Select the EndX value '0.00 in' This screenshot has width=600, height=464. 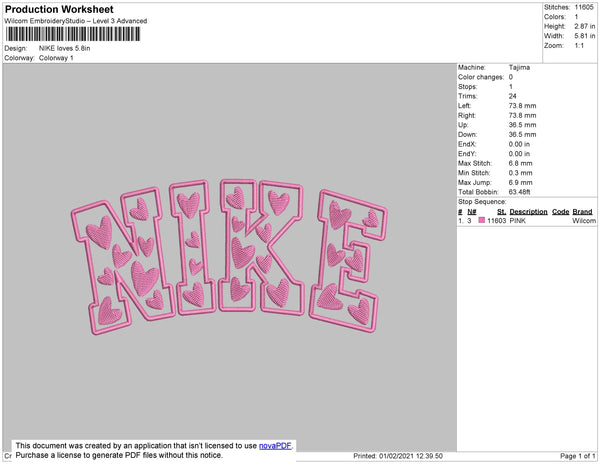[519, 144]
